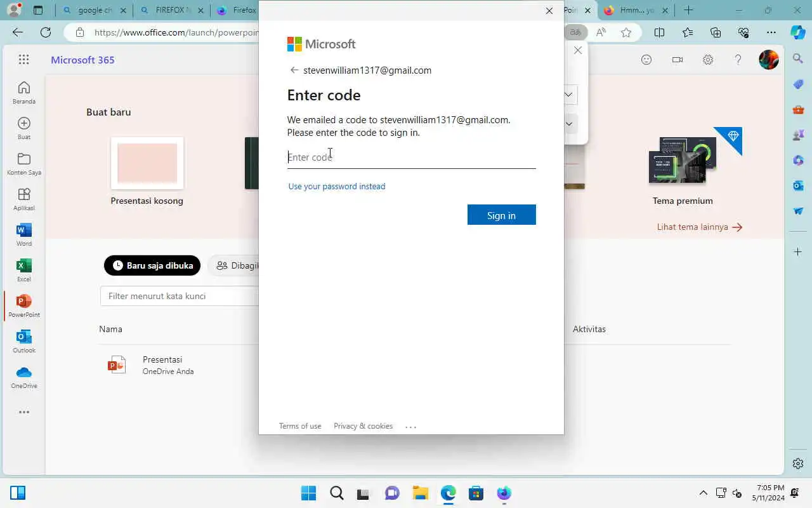Open Microsoft 365 settings gear
812x508 pixels.
pyautogui.click(x=708, y=60)
